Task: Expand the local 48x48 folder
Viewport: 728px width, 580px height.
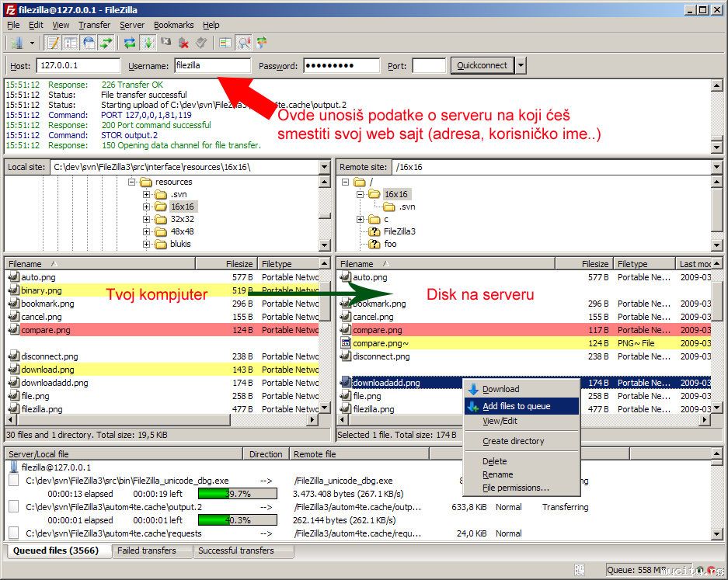Action: (146, 231)
